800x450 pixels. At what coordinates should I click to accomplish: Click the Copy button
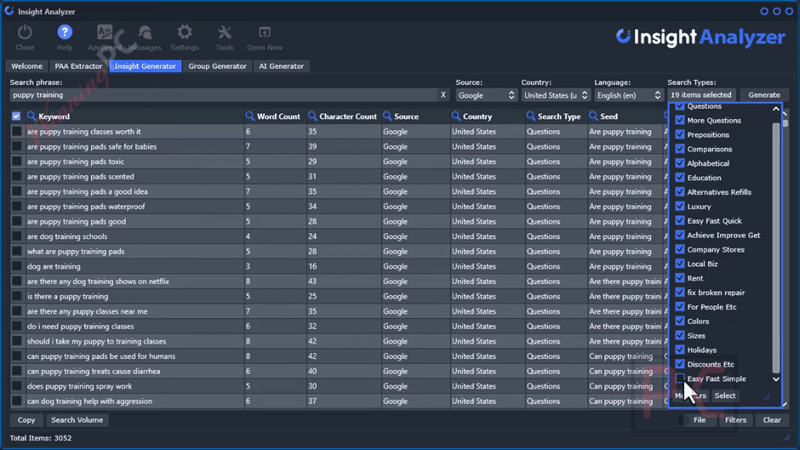pyautogui.click(x=27, y=420)
